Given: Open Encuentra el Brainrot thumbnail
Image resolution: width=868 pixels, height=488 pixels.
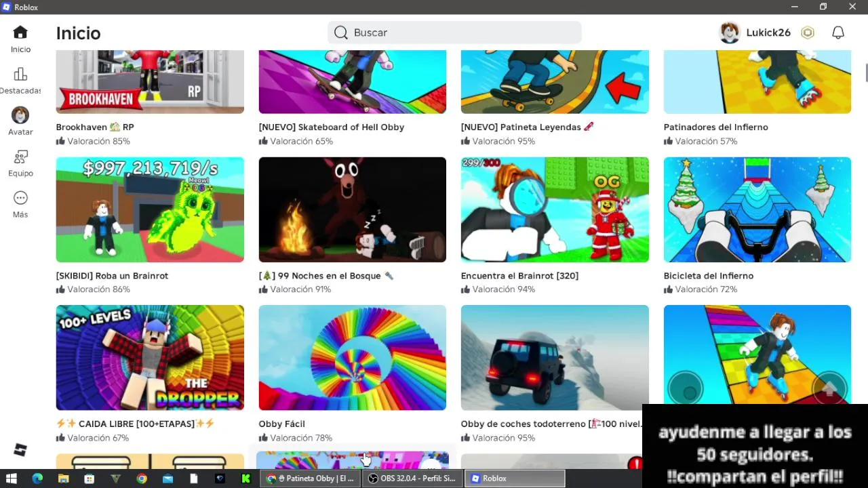Looking at the screenshot, I should 555,209.
